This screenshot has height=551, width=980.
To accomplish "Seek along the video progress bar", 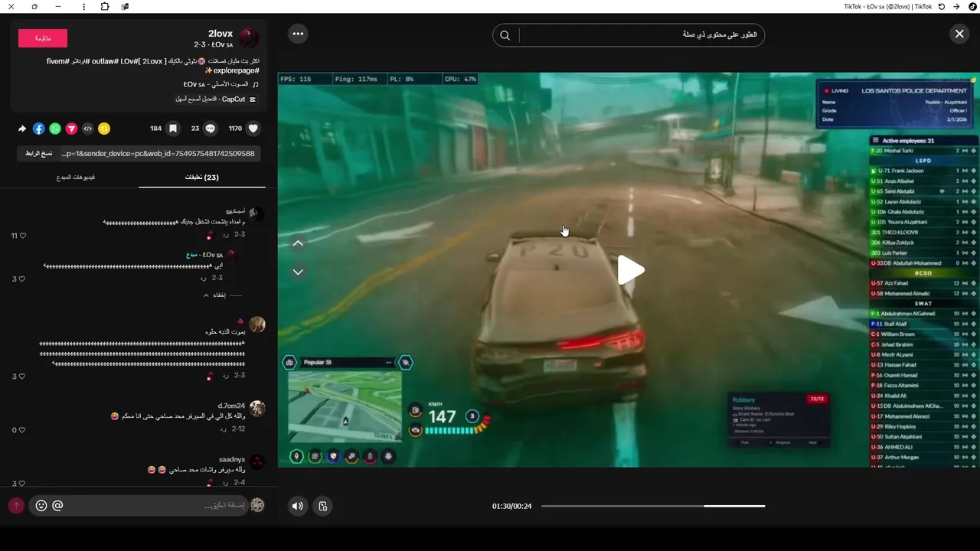I will point(653,506).
